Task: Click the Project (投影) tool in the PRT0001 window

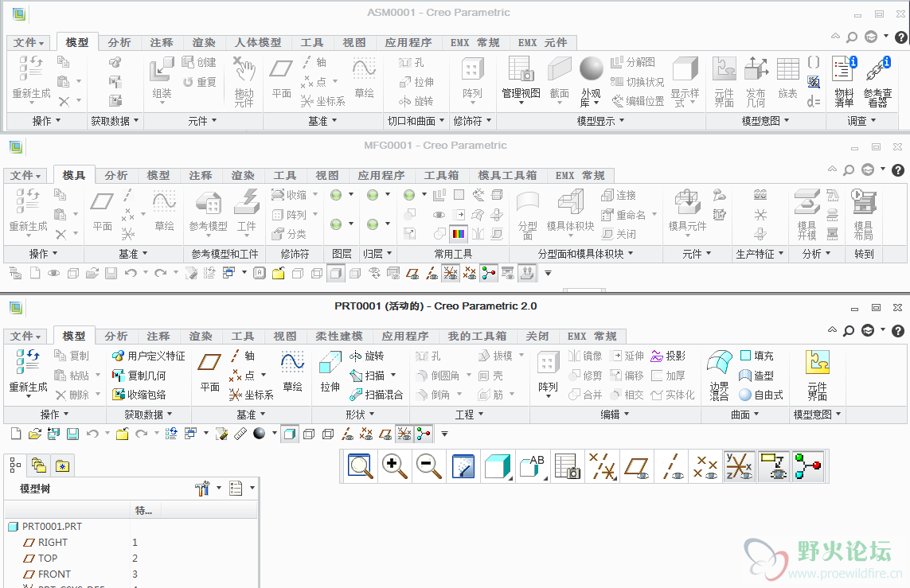Action: (x=669, y=356)
